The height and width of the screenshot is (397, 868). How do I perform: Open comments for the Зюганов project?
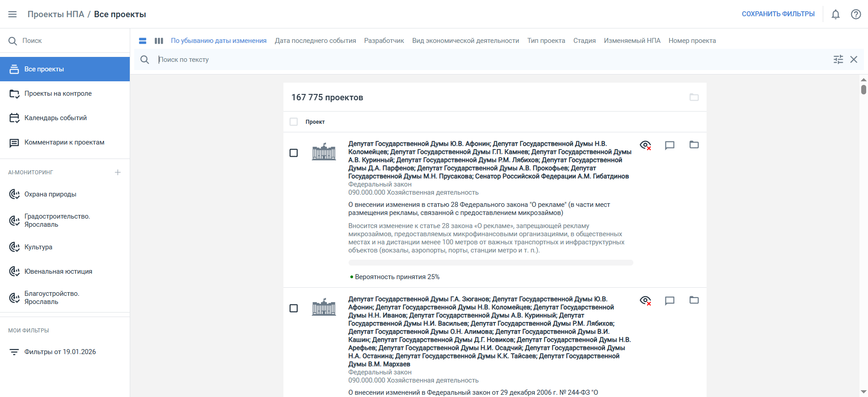pos(670,300)
